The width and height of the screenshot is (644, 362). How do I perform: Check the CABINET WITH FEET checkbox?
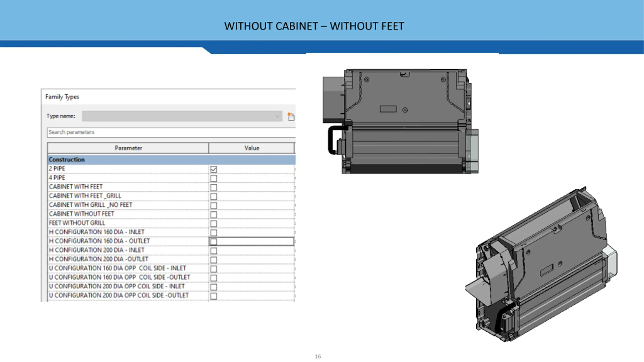pos(214,187)
